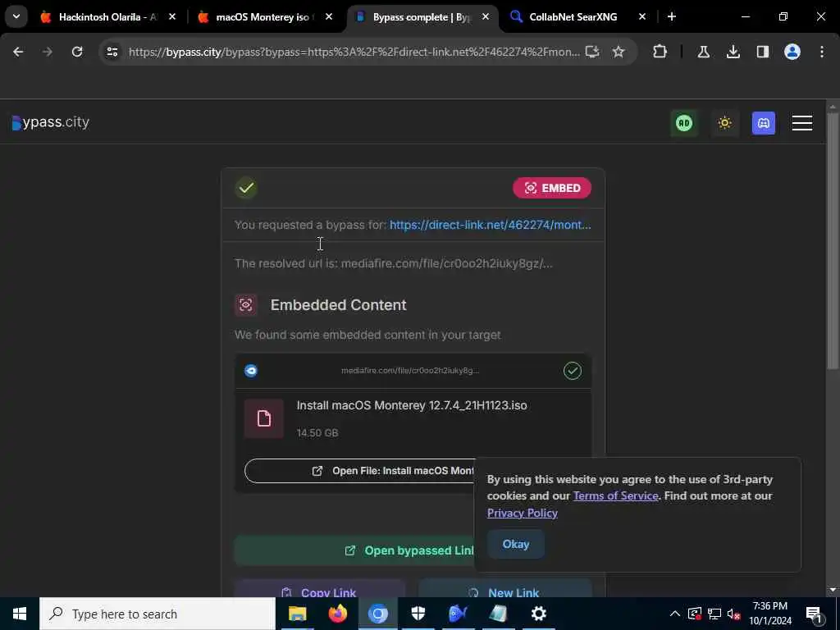Open the hamburger site menu
This screenshot has height=630, width=840.
coord(802,123)
